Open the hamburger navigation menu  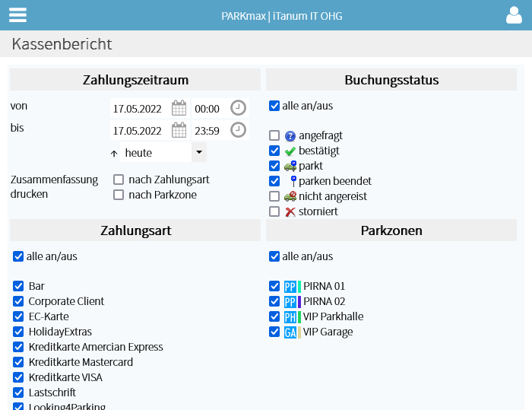pos(17,15)
